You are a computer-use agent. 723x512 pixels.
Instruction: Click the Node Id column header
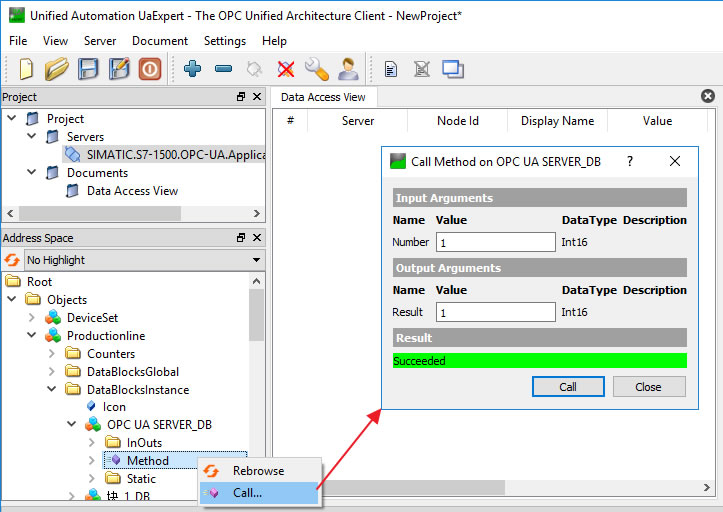[x=457, y=121]
